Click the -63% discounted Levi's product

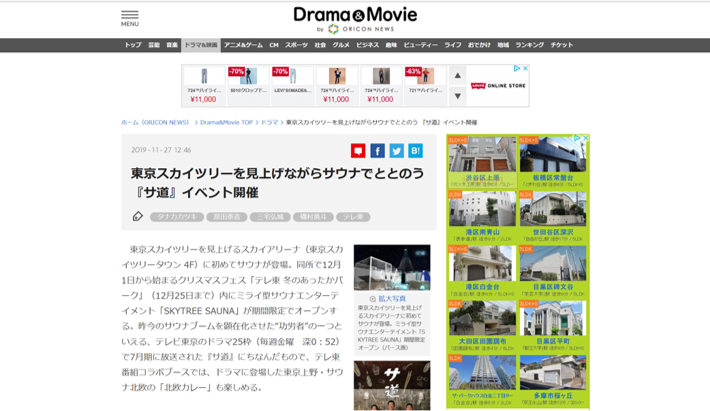point(425,86)
